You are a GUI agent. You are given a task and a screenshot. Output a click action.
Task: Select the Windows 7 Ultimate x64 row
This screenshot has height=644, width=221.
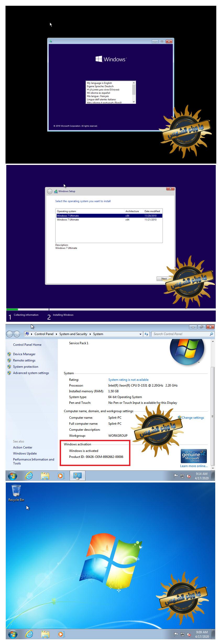click(x=109, y=220)
